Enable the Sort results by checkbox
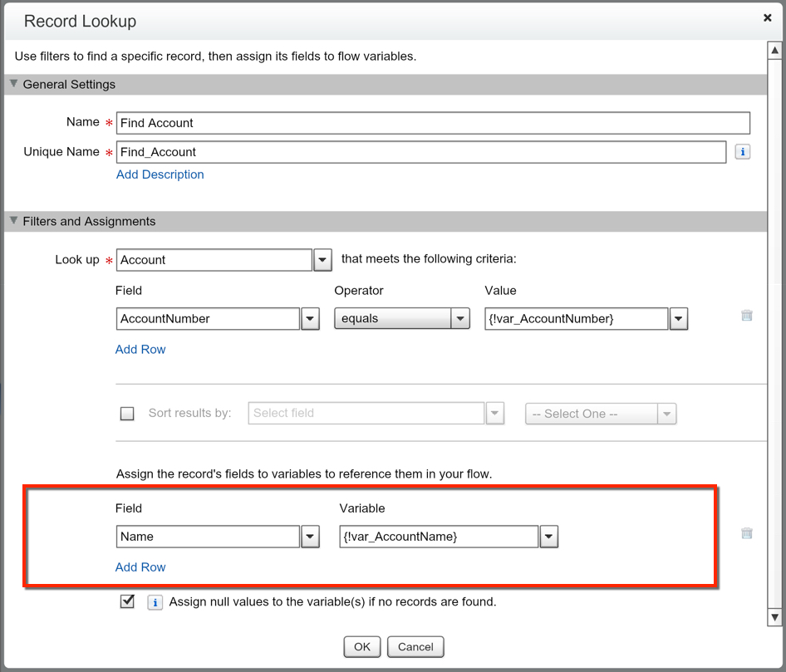786x672 pixels. pyautogui.click(x=127, y=414)
